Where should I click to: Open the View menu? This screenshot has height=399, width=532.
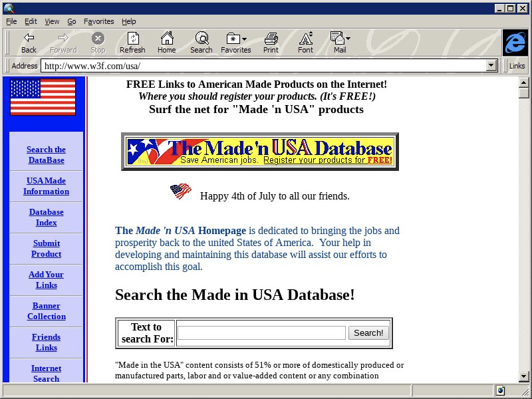point(52,21)
